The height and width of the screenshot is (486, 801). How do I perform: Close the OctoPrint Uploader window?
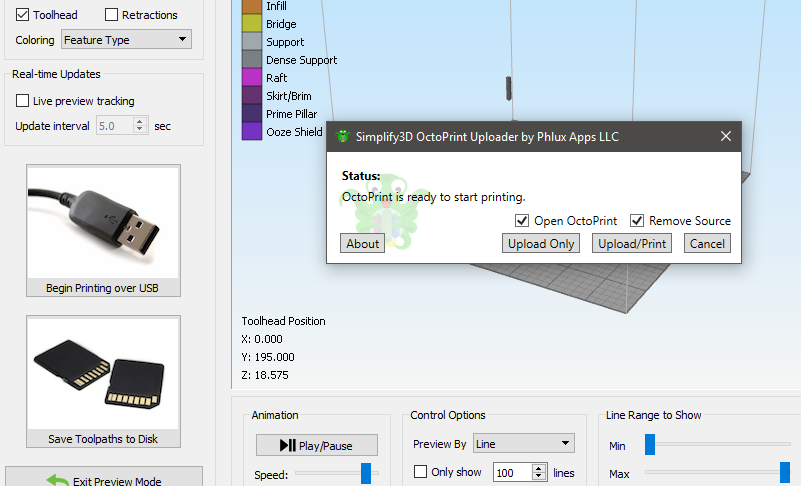[x=725, y=136]
